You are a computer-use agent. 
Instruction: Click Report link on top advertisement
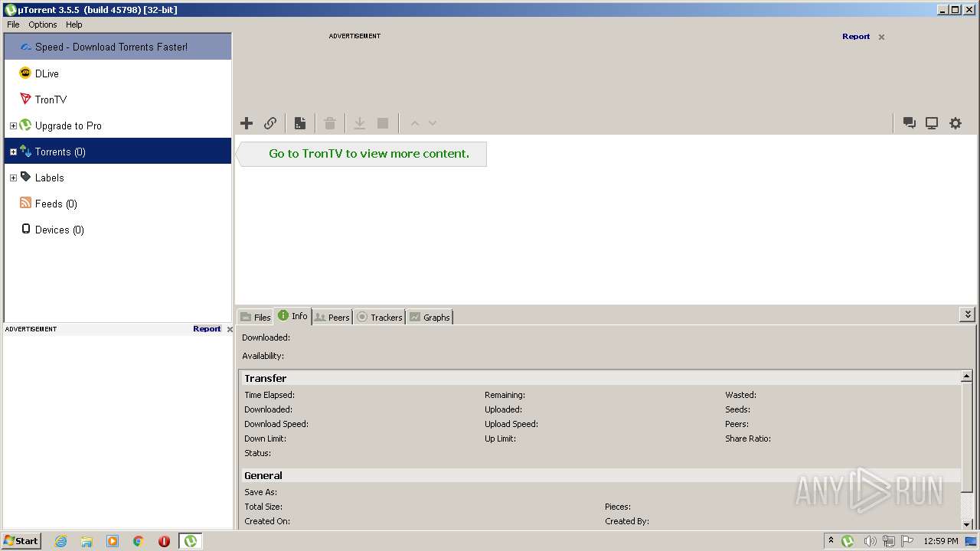[x=856, y=36]
